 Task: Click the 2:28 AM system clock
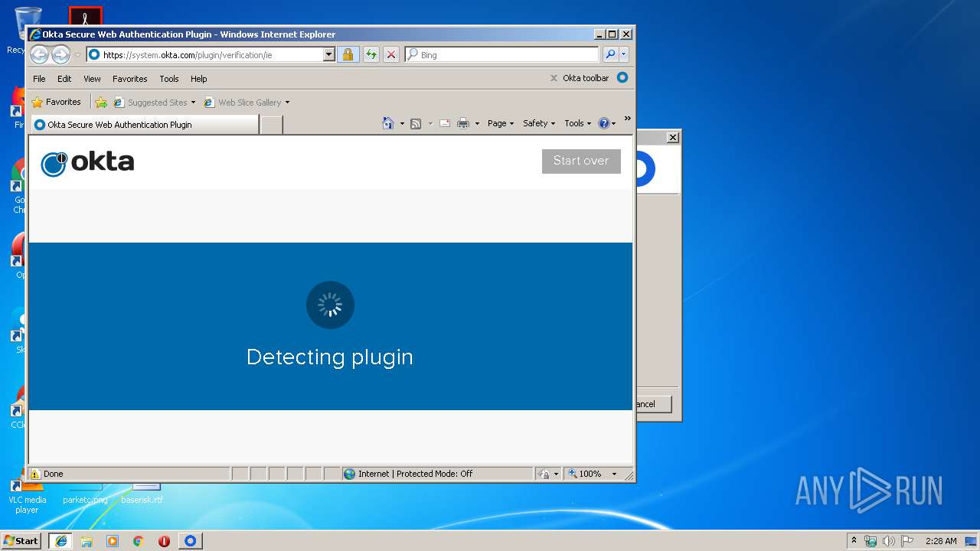pyautogui.click(x=941, y=541)
